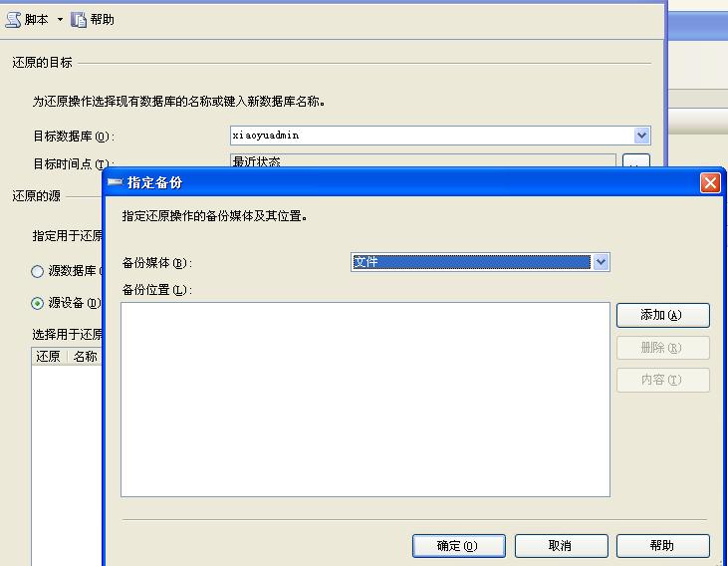Click the 帮助 button in the dialog
The image size is (728, 566).
[662, 546]
